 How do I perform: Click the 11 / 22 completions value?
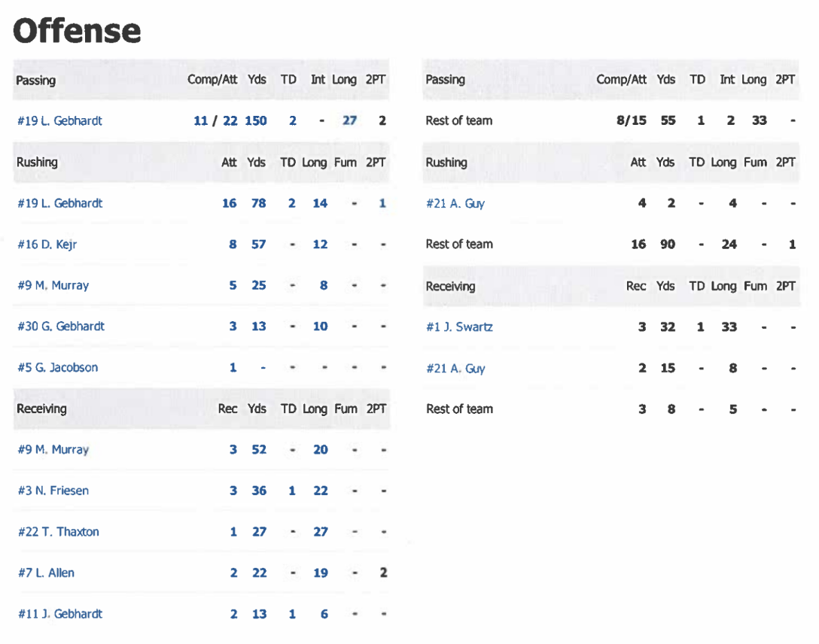point(215,120)
